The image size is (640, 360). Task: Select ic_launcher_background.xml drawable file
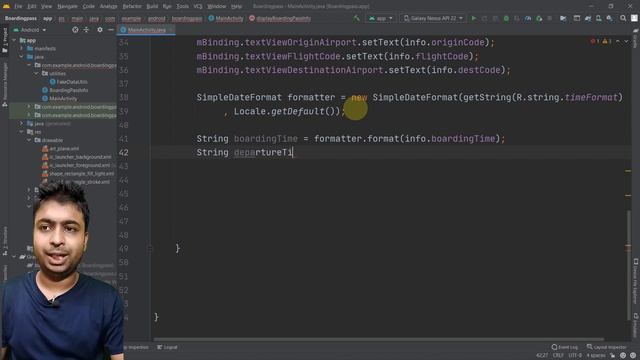pos(76,157)
